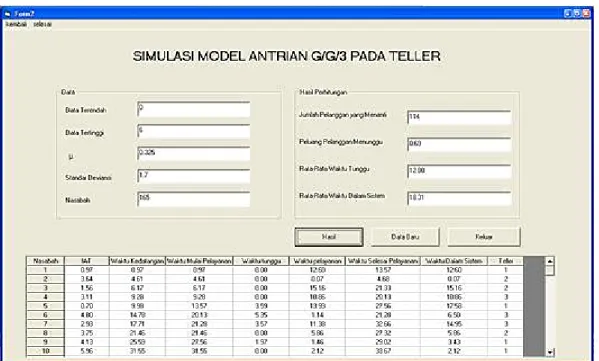The height and width of the screenshot is (361, 599).
Task: Click IAT cell 3.75 in row 8
Action: pyautogui.click(x=87, y=333)
